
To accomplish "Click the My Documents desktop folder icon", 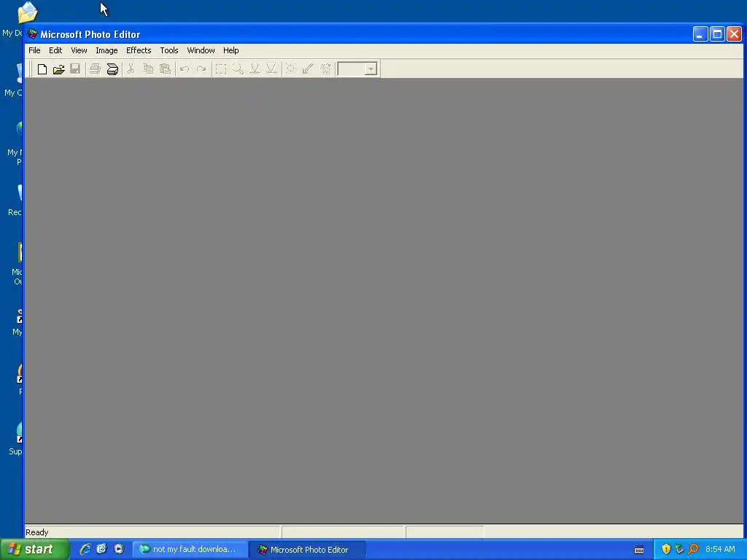I will (27, 13).
